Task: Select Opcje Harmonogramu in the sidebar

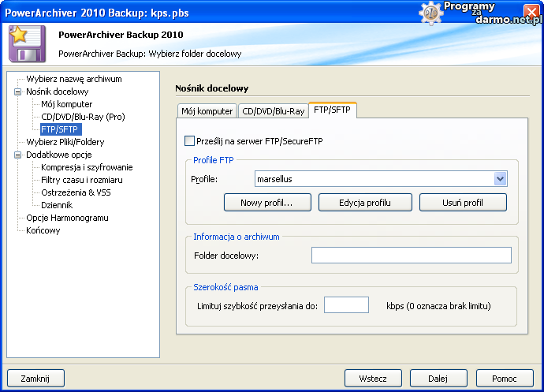Action: pyautogui.click(x=67, y=218)
